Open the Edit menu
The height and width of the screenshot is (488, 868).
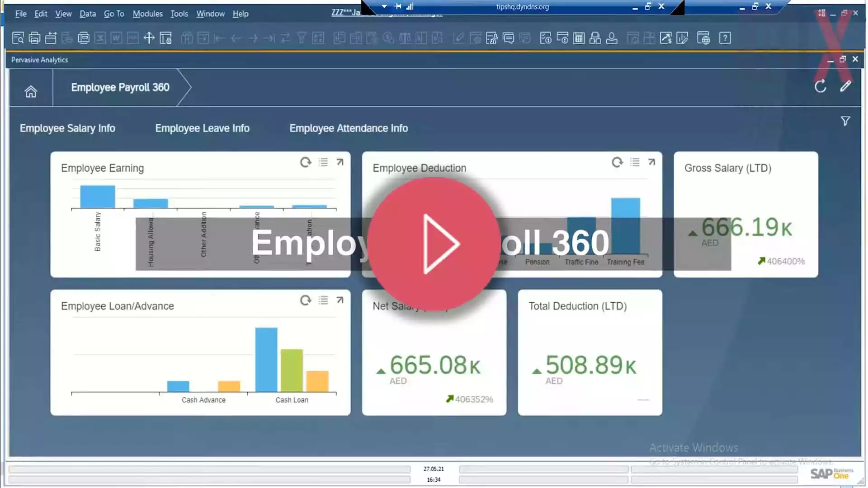(41, 14)
